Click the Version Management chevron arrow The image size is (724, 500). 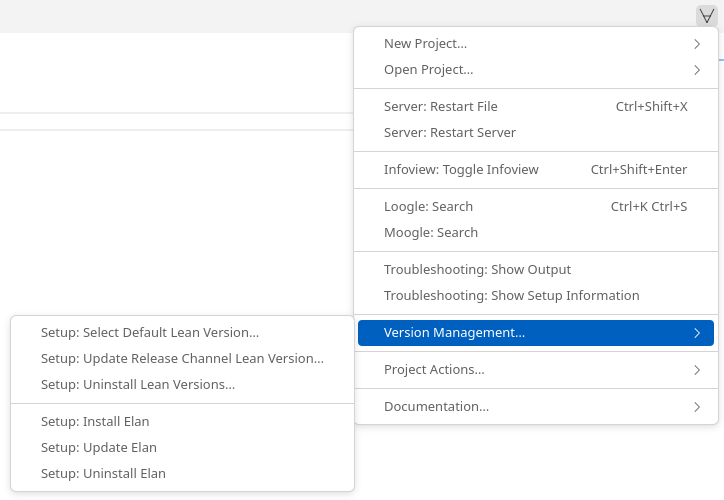click(697, 333)
